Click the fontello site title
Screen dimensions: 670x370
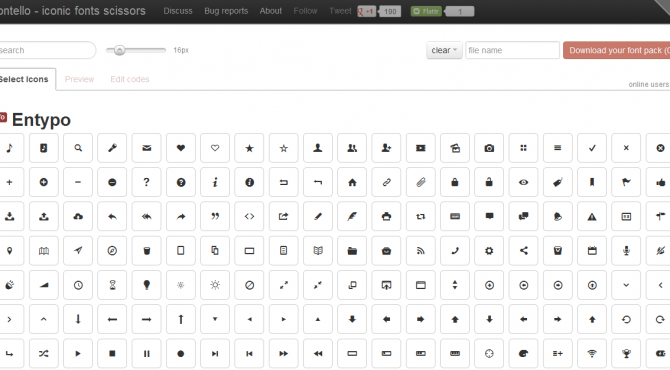tap(73, 11)
